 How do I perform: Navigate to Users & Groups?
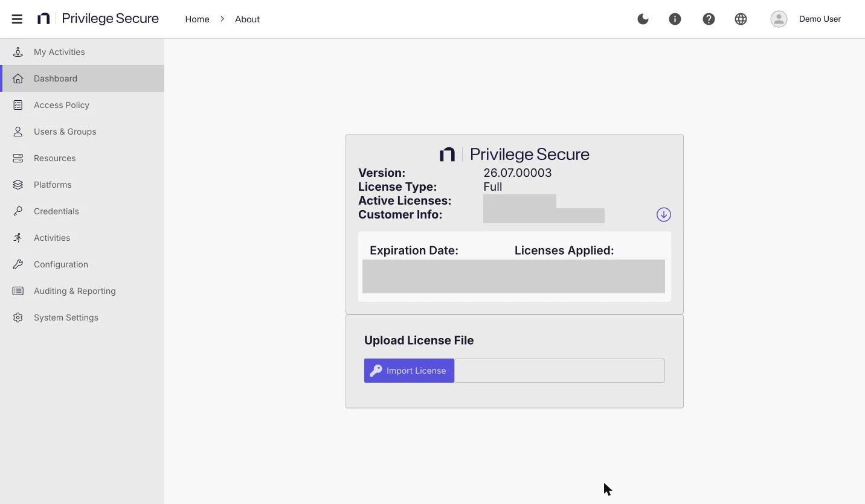click(82, 132)
